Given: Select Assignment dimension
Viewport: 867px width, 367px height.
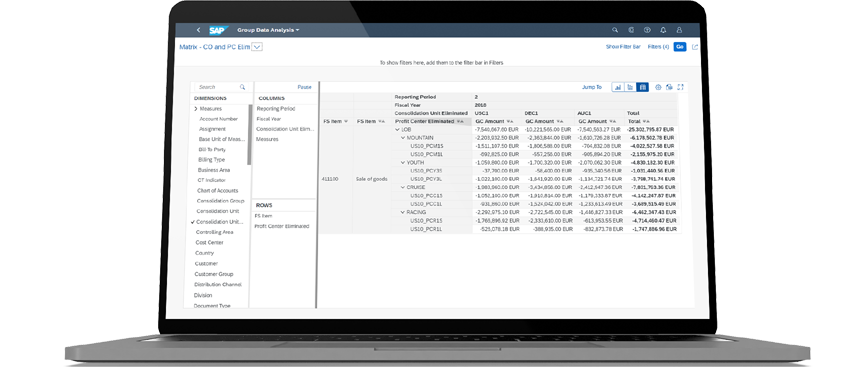Looking at the screenshot, I should coord(212,129).
